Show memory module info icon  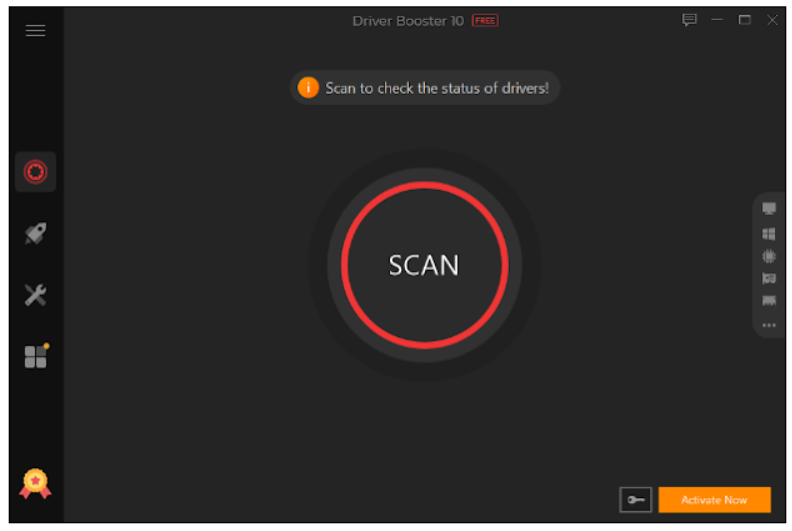[x=769, y=301]
